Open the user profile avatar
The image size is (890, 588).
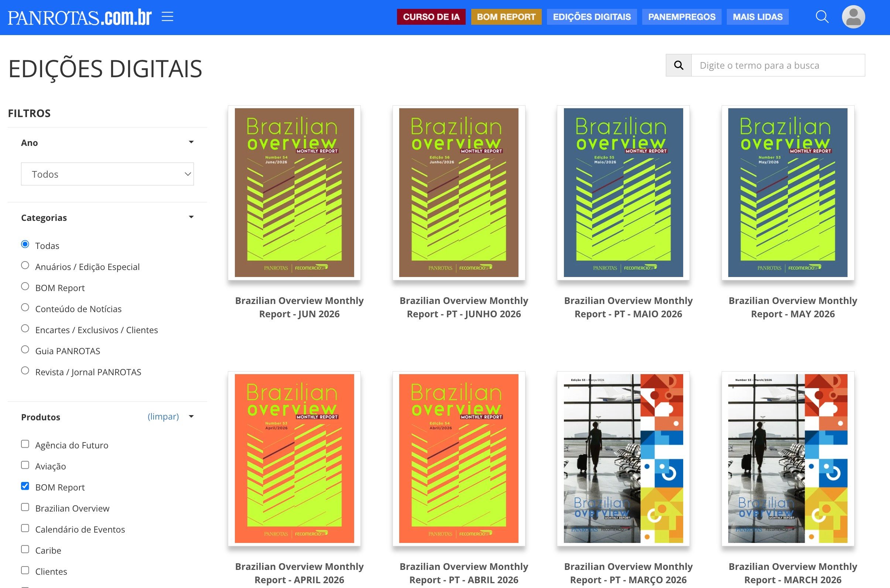click(x=853, y=17)
